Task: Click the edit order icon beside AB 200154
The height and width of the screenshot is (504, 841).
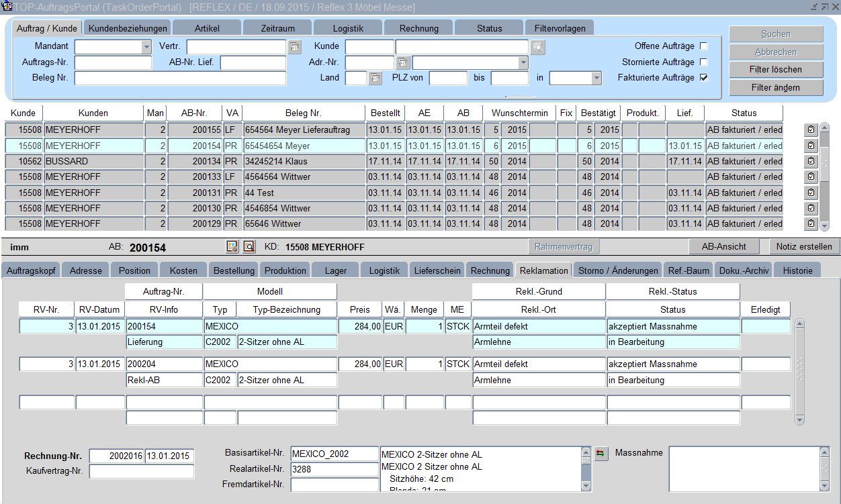Action: click(x=232, y=247)
